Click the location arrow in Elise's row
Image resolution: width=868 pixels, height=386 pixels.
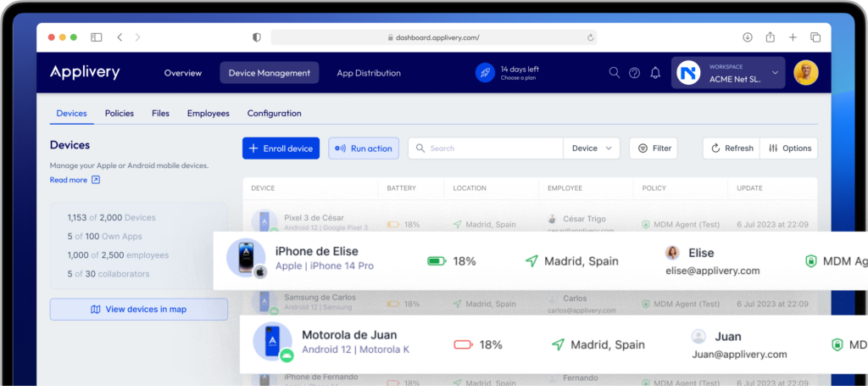[x=531, y=260]
